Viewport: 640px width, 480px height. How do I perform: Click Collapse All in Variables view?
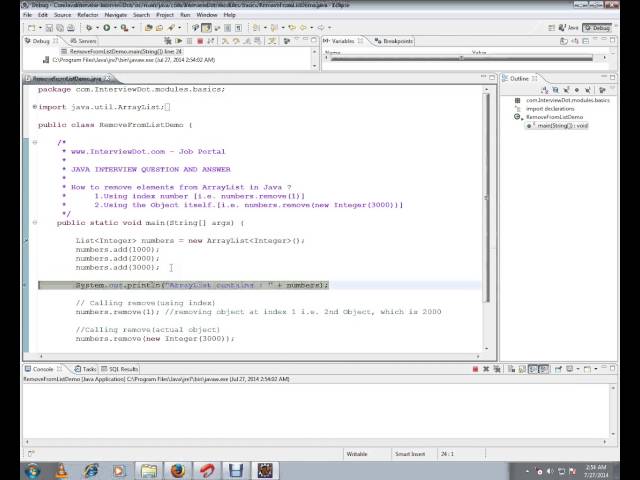click(x=585, y=41)
